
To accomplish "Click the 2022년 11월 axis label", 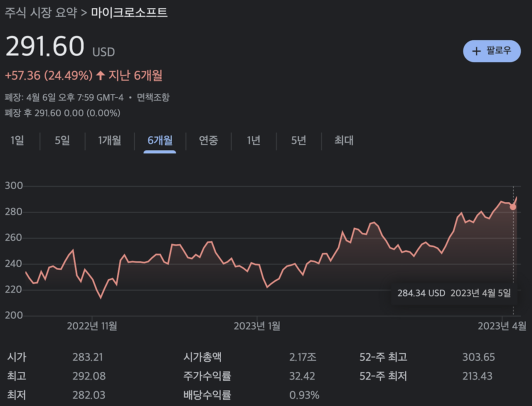I will (x=92, y=326).
